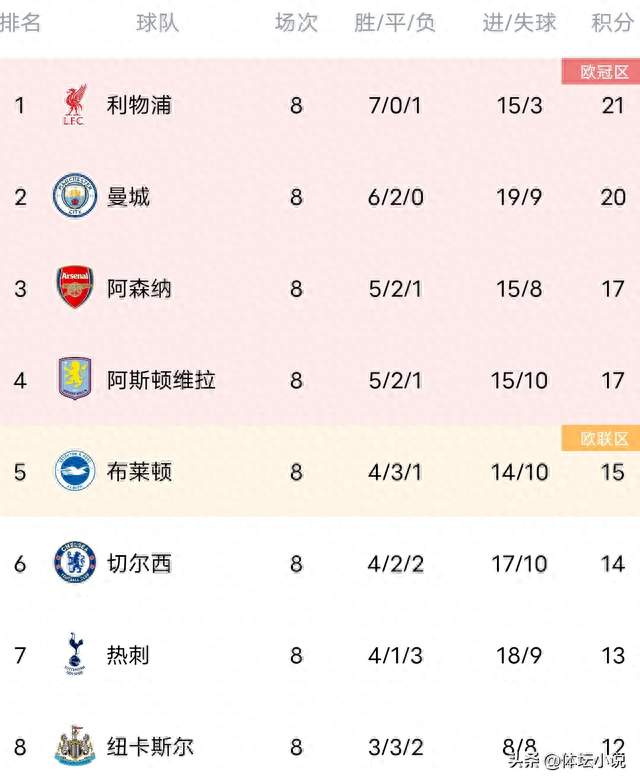Open the Aston Villa crest icon
The width and height of the screenshot is (640, 783).
pyautogui.click(x=74, y=380)
